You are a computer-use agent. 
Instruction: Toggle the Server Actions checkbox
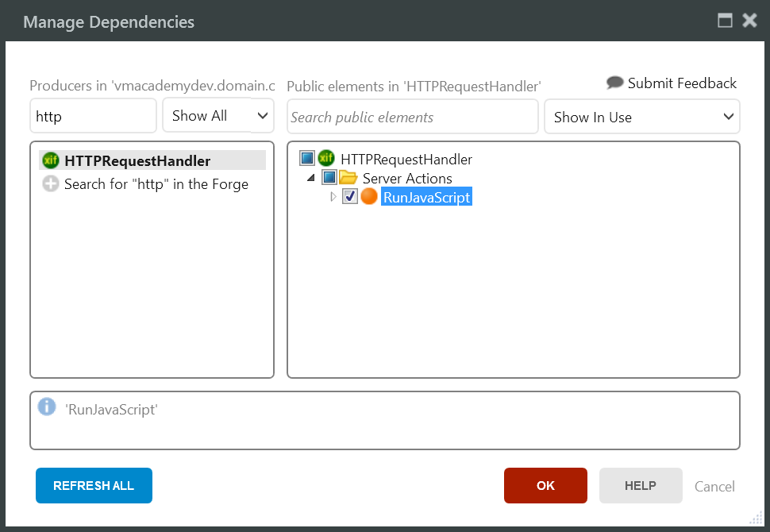tap(329, 178)
